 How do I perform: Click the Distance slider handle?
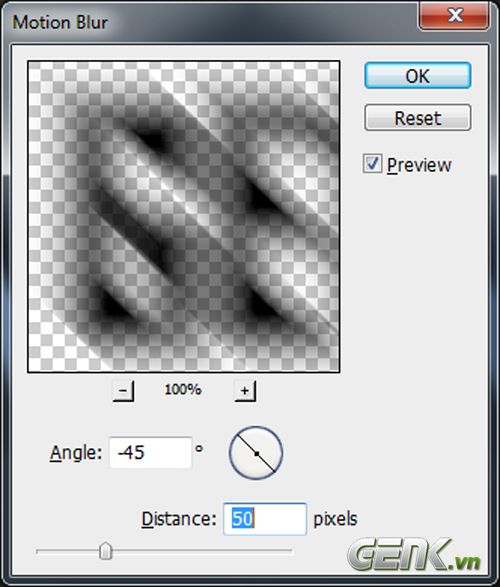click(x=106, y=551)
